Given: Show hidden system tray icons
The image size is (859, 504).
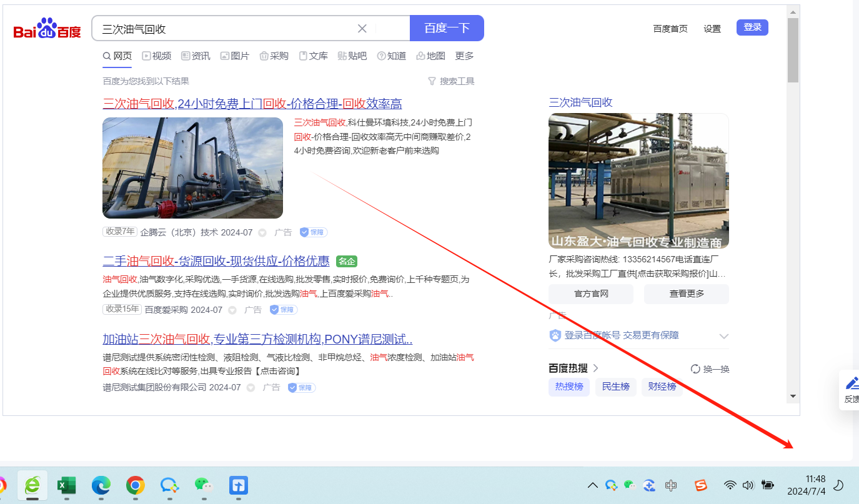Looking at the screenshot, I should 593,485.
